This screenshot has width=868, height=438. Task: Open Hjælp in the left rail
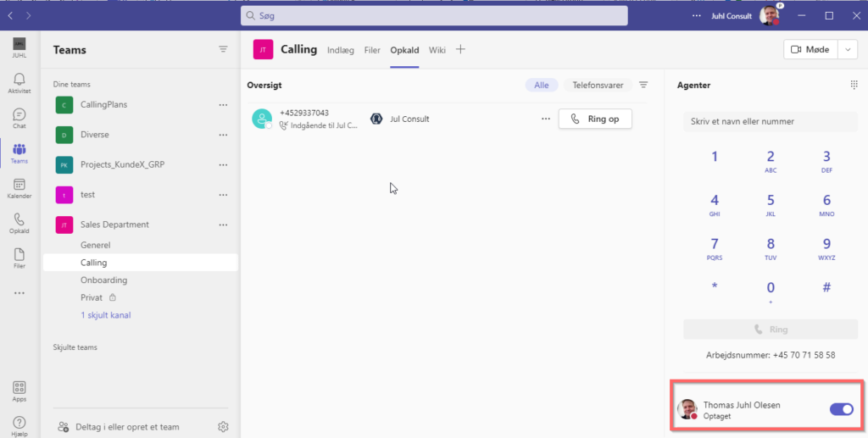point(19,426)
